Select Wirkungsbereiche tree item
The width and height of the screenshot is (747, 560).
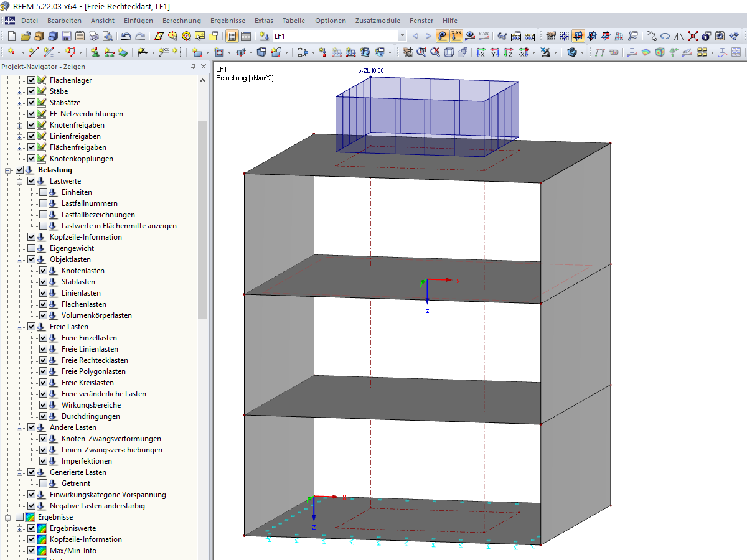point(91,405)
